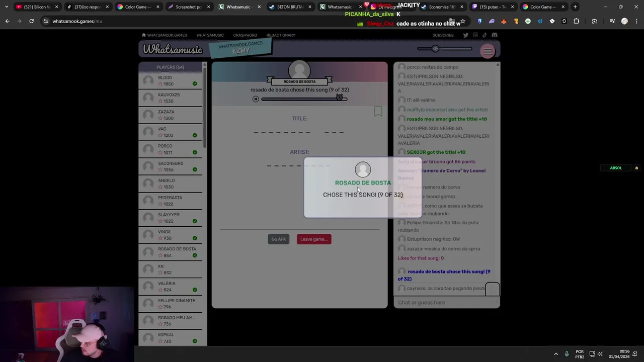The image size is (644, 362).
Task: Click the avatar in the chose-this-song popup
Action: pyautogui.click(x=363, y=170)
